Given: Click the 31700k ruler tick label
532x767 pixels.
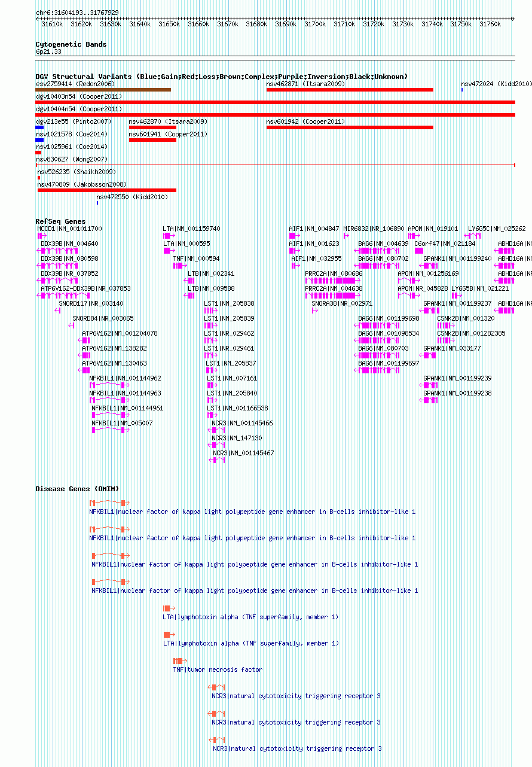Looking at the screenshot, I should tap(315, 24).
